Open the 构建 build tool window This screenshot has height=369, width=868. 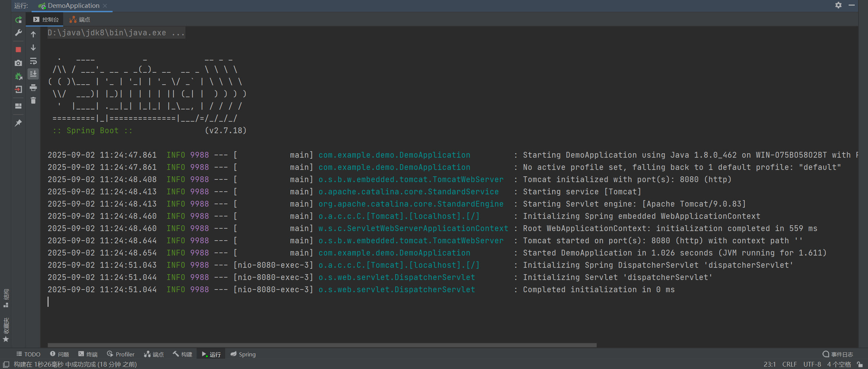click(182, 354)
